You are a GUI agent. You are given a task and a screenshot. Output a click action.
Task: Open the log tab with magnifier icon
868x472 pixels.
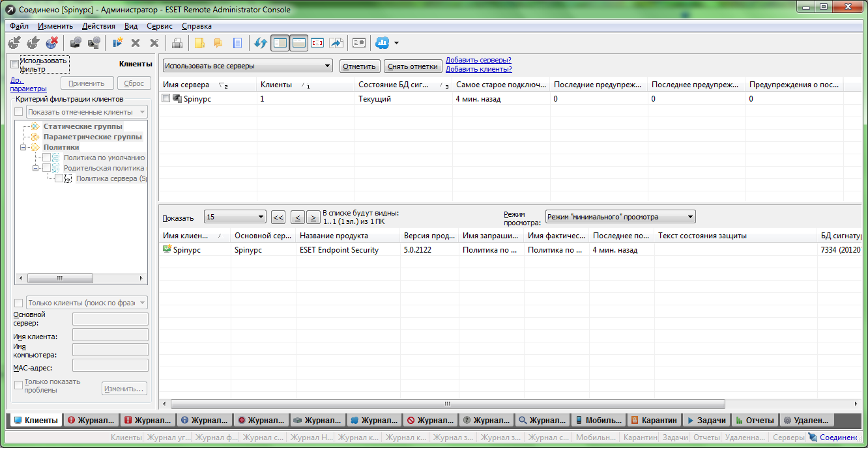tap(543, 420)
